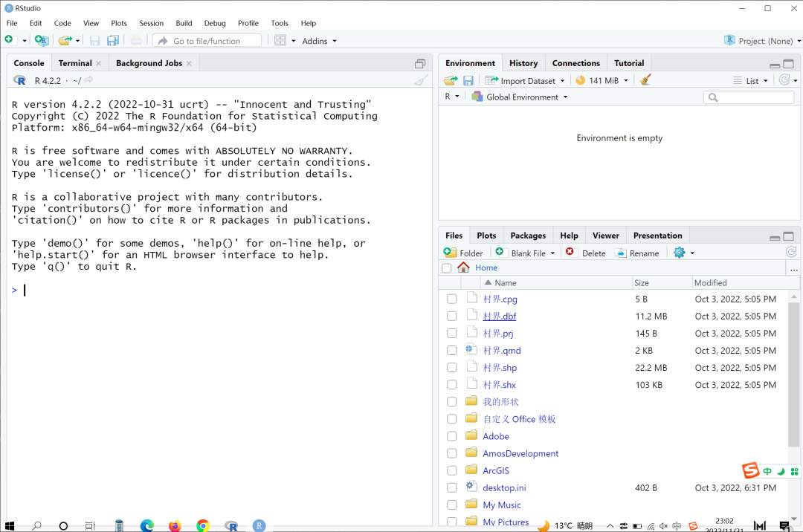Click the Rename button in Files

coord(638,253)
